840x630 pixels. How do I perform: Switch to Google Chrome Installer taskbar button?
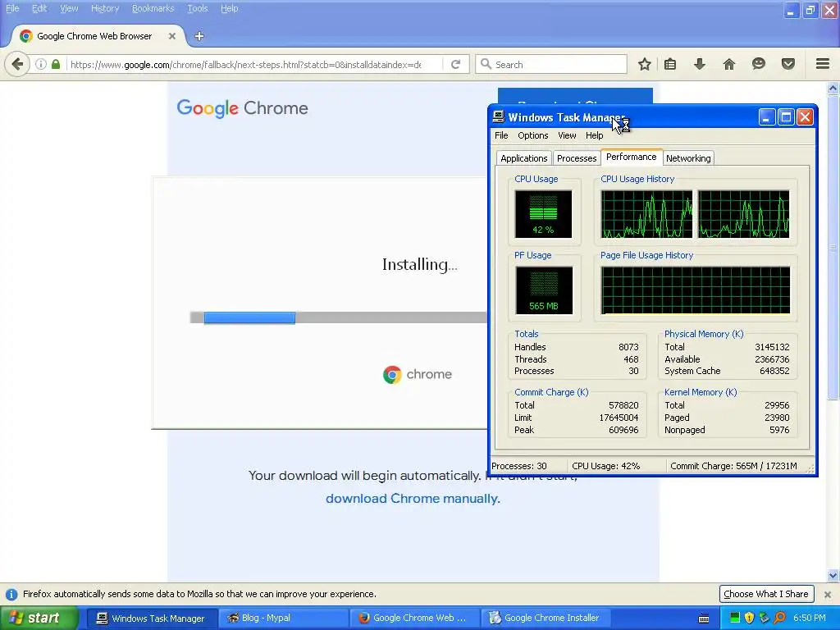[x=546, y=619]
